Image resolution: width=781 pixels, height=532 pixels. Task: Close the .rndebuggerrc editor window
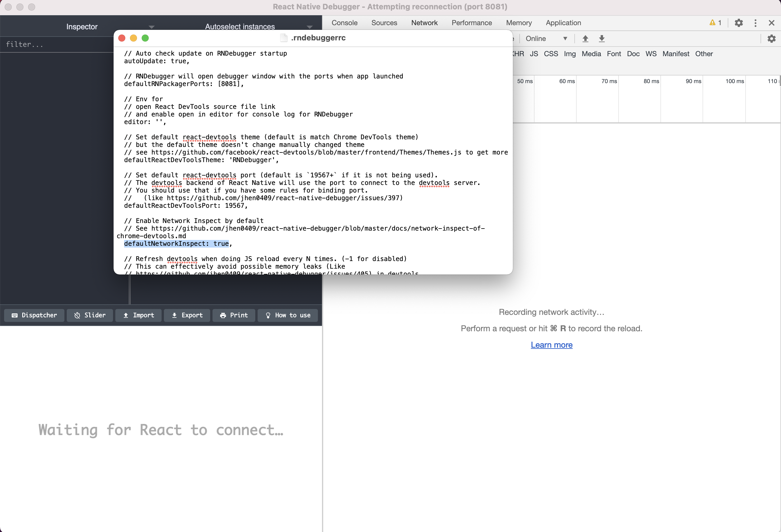click(x=122, y=38)
